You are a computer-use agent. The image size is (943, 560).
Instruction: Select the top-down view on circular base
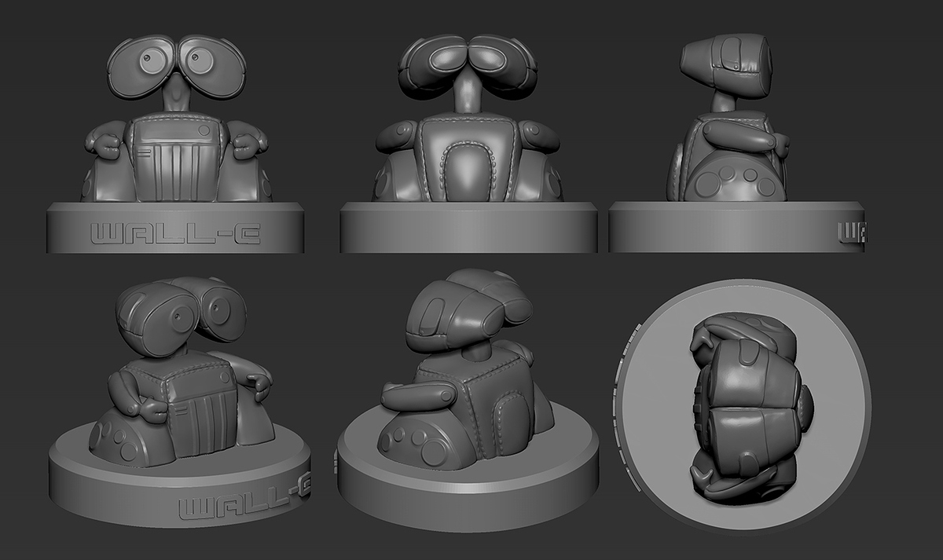click(x=741, y=407)
